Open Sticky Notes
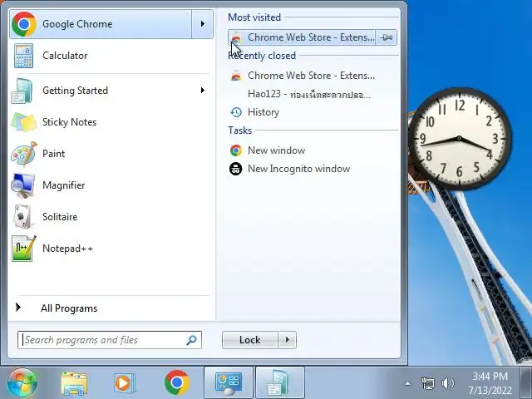 tap(111, 122)
